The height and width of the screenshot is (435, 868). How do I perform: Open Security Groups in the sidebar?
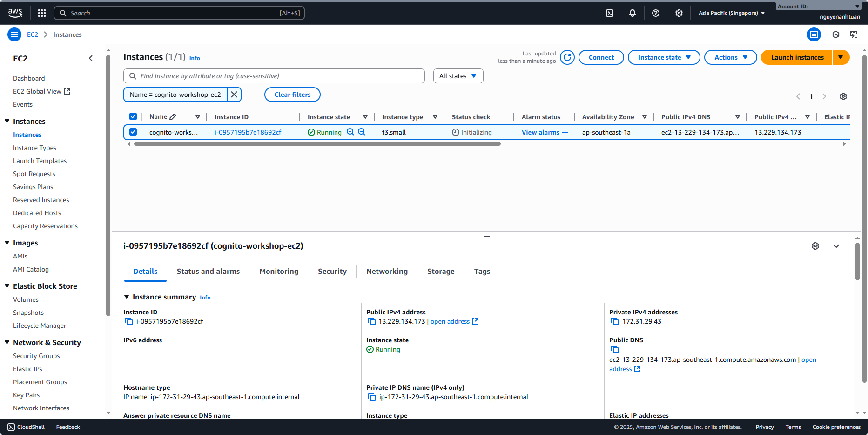(36, 356)
